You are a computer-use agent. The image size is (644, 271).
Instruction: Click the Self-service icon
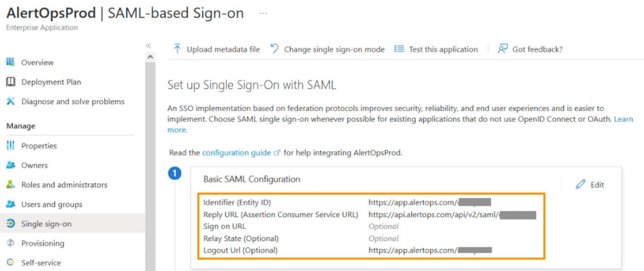10,262
